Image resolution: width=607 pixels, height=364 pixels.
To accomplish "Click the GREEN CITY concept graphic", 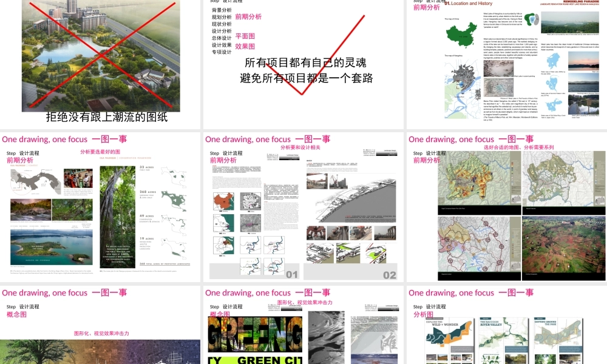I will tap(255, 343).
